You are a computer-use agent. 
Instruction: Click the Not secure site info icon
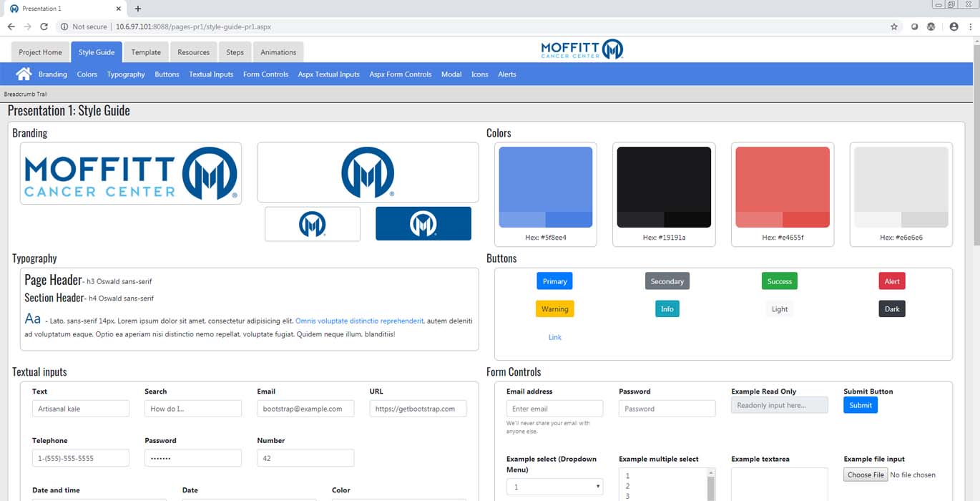point(64,26)
